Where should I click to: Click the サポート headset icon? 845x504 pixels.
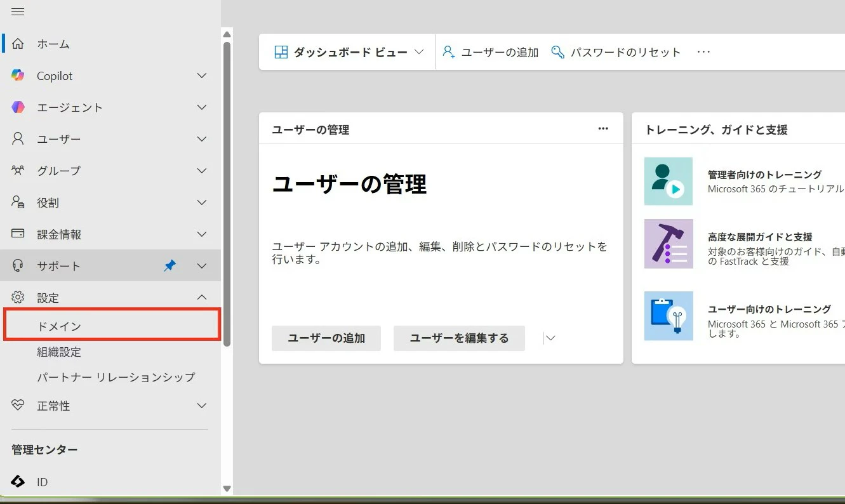coord(18,266)
